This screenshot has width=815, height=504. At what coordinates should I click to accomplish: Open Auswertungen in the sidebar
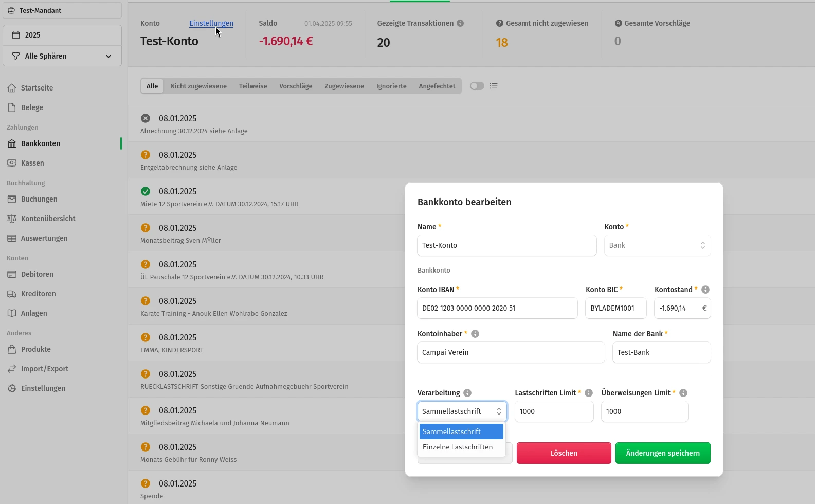pos(62,238)
